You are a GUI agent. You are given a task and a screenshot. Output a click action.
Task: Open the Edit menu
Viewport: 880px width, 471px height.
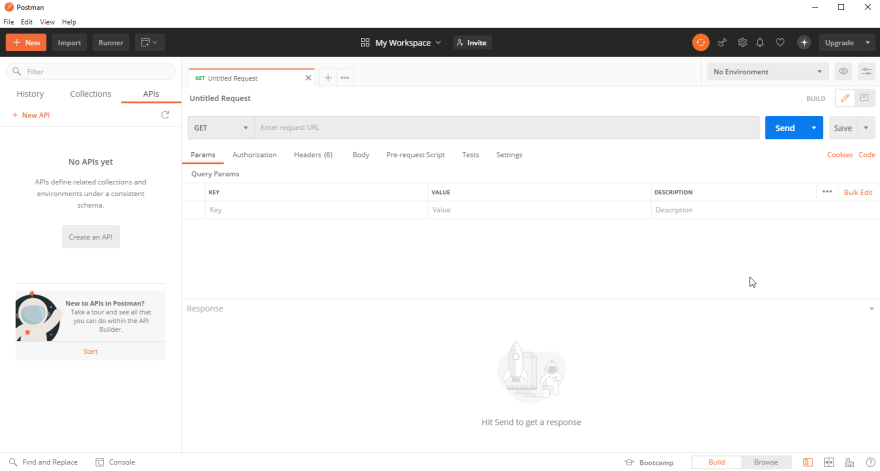click(x=26, y=22)
